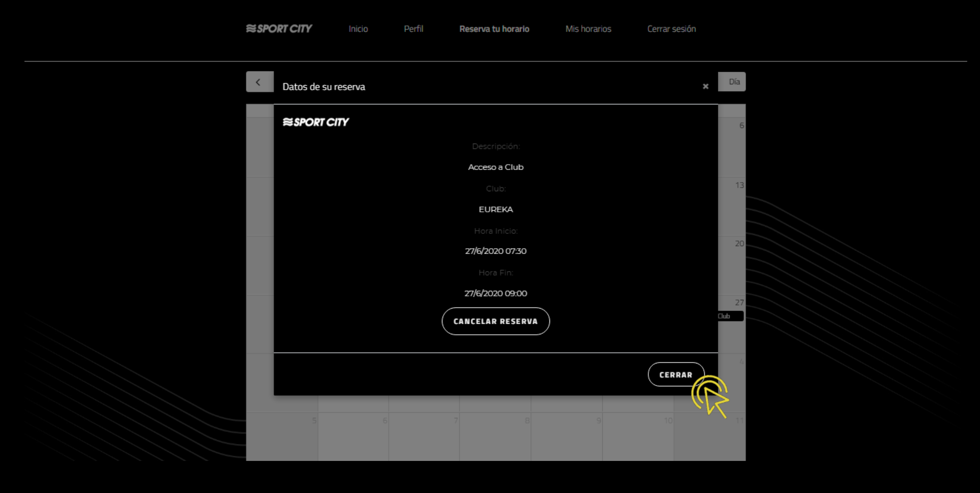The image size is (980, 493).
Task: Click the Cerrar button in the dialog footer
Action: [x=676, y=374]
